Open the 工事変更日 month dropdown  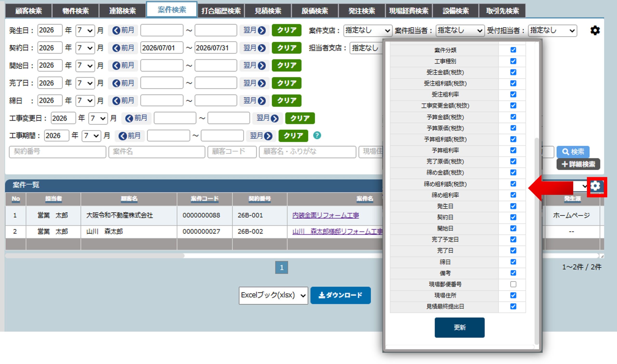tap(98, 118)
